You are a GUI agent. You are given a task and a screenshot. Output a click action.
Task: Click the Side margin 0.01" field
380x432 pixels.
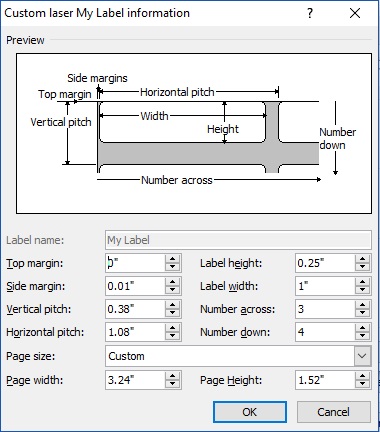click(135, 286)
